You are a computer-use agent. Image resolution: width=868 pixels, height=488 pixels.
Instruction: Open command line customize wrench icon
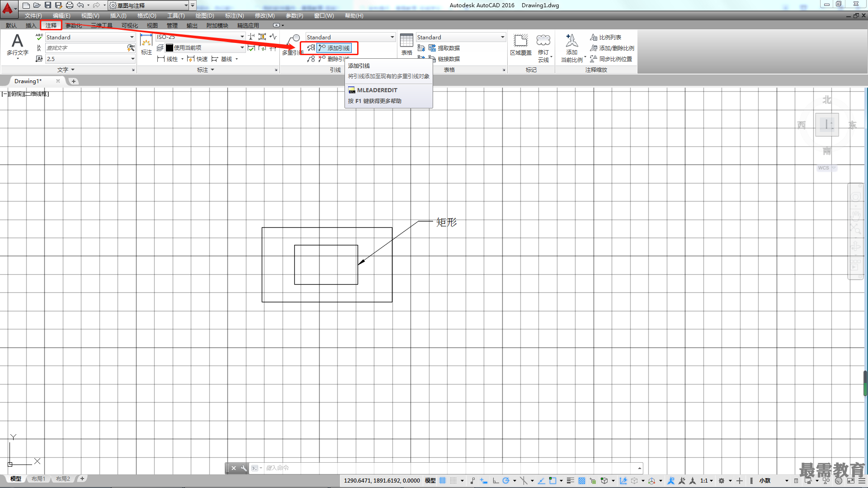click(x=244, y=468)
